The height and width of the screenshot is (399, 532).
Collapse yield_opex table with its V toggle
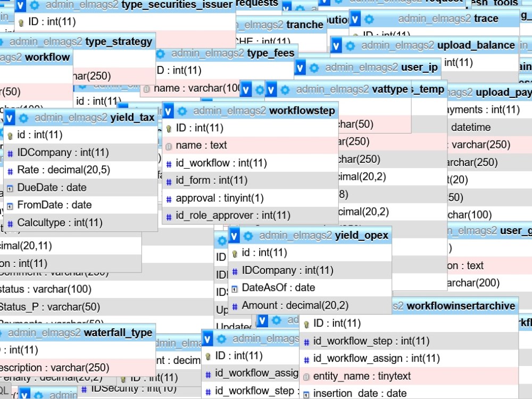point(234,236)
